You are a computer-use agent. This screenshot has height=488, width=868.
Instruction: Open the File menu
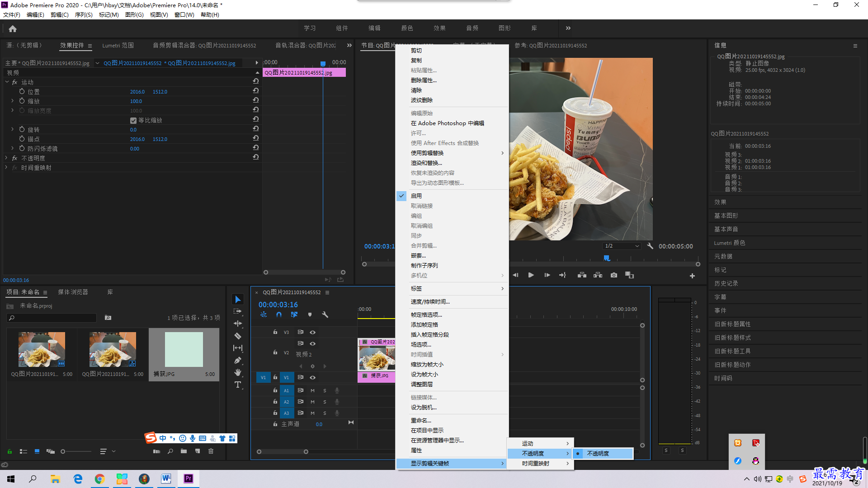tap(12, 14)
